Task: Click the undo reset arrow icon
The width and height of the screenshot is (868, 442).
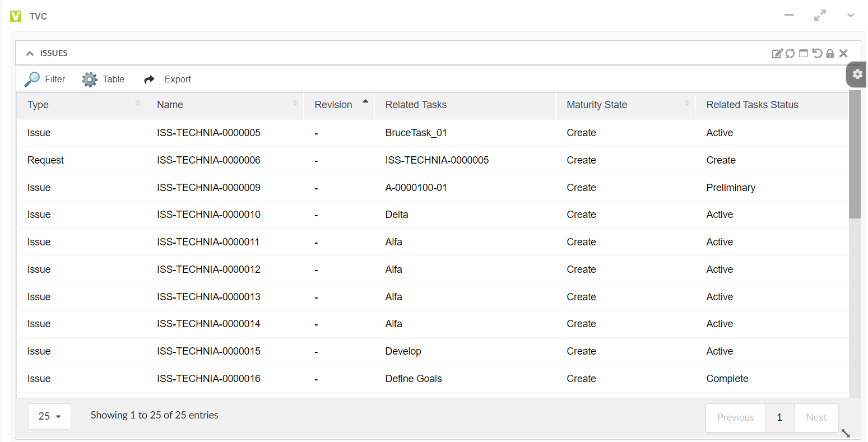Action: (817, 53)
